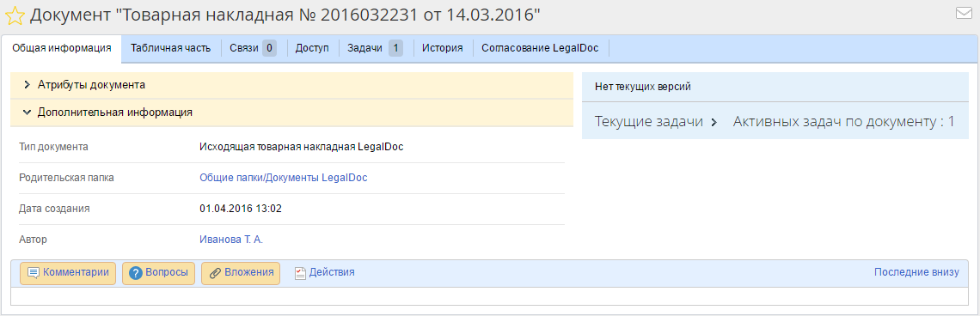Image resolution: width=980 pixels, height=316 pixels.
Task: Open the Общие папки/Документы LegalDoc link
Action: point(283,178)
